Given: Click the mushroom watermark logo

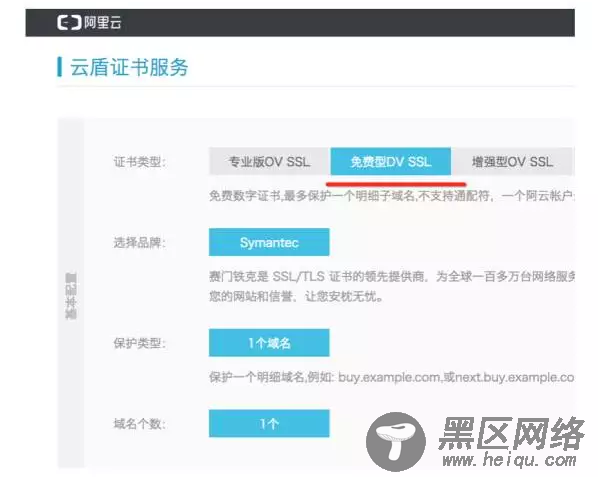Looking at the screenshot, I should (395, 442).
